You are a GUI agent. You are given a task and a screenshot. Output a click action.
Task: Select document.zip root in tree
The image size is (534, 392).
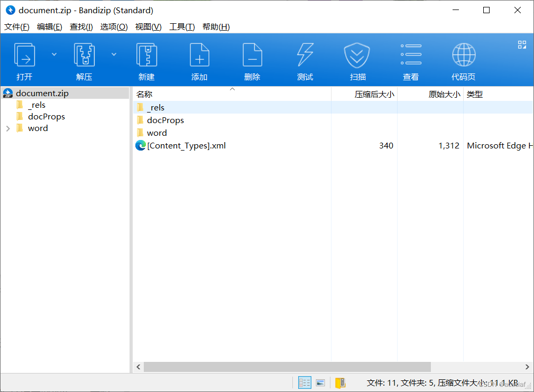point(65,93)
